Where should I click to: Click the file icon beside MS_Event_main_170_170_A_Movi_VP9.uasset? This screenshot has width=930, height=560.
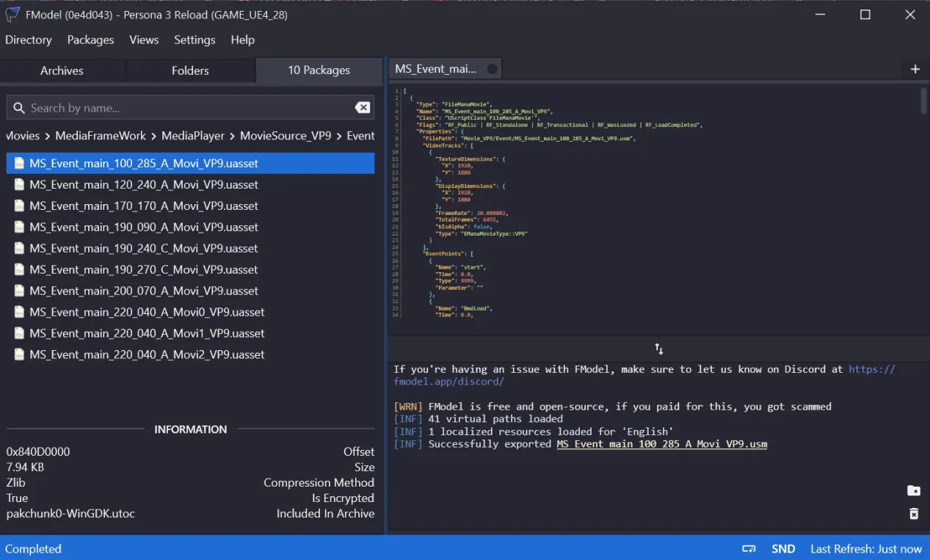click(19, 206)
